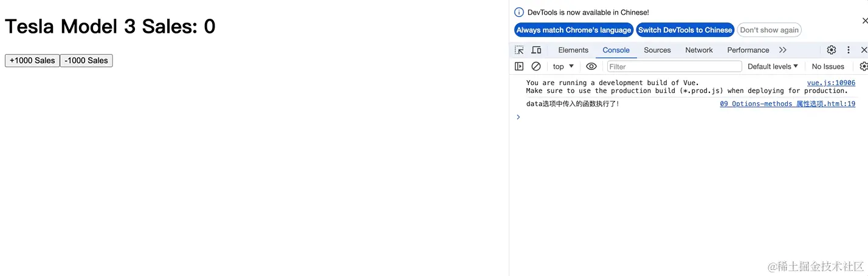This screenshot has height=276, width=868.
Task: Create a live expression with eye icon
Action: (591, 66)
